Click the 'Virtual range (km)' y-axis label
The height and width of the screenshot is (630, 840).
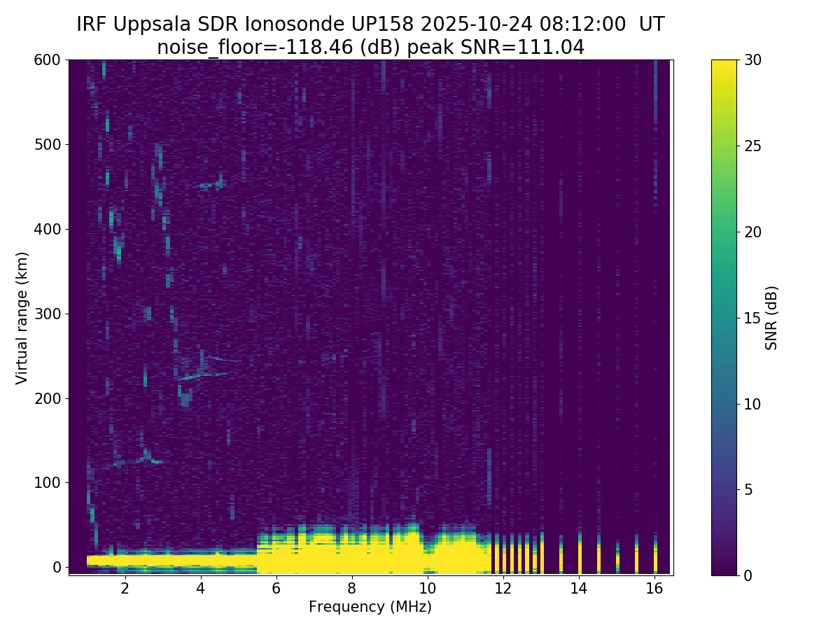pos(22,318)
